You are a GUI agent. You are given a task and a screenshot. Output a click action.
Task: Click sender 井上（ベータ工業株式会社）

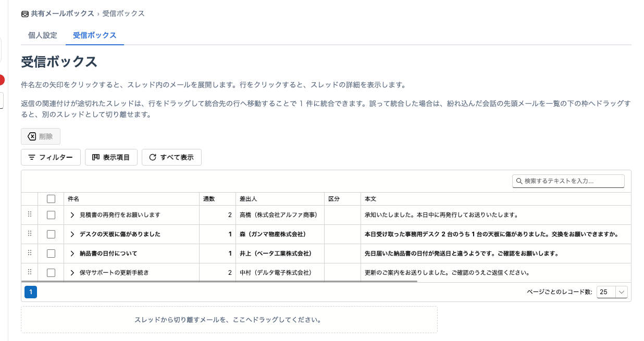pos(276,254)
